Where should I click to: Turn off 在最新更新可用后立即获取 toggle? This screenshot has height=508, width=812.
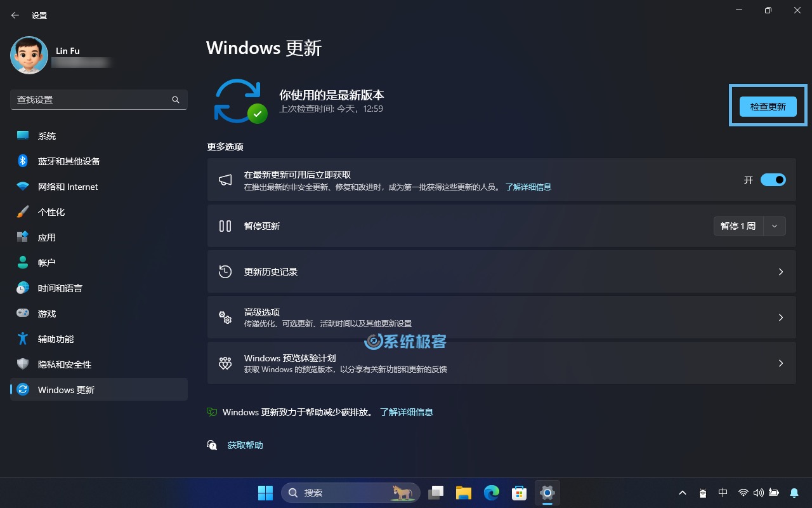[x=773, y=180]
